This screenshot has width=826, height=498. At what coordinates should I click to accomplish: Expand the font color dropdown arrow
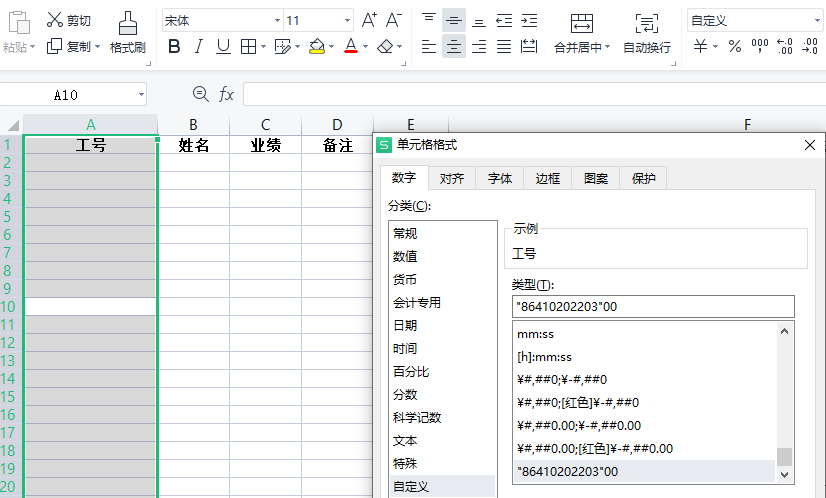click(366, 47)
